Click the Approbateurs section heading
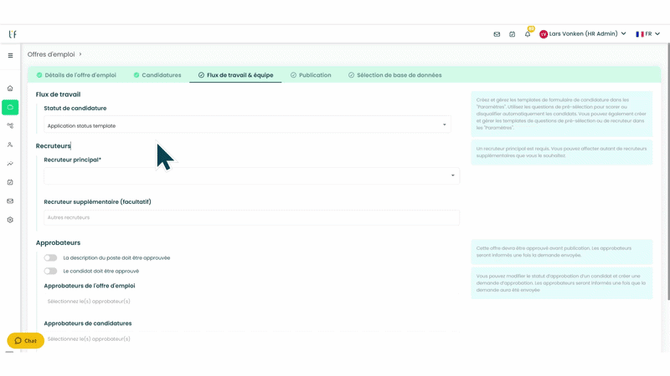This screenshot has width=670, height=376. point(58,243)
